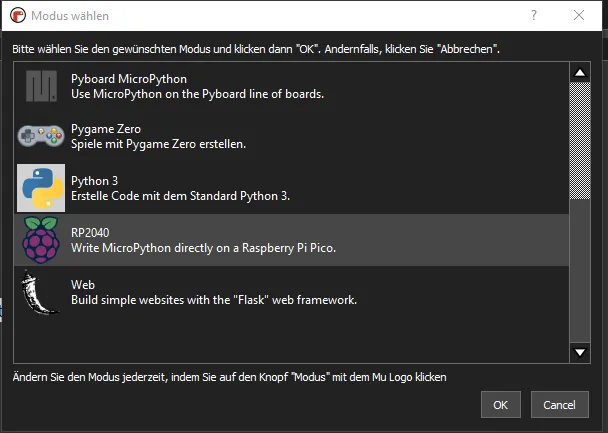Screen dimensions: 608x433
Task: Click the Pyboard MicroPython board icon
Action: (41, 87)
